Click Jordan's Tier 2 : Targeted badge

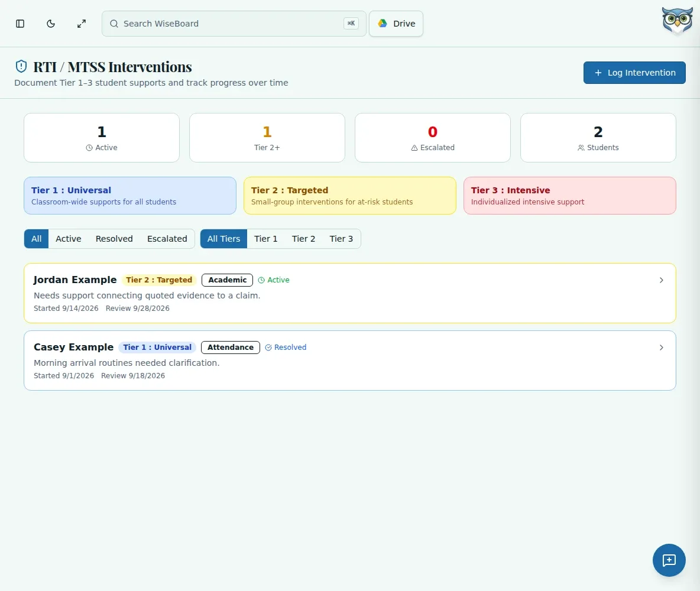[x=159, y=280]
